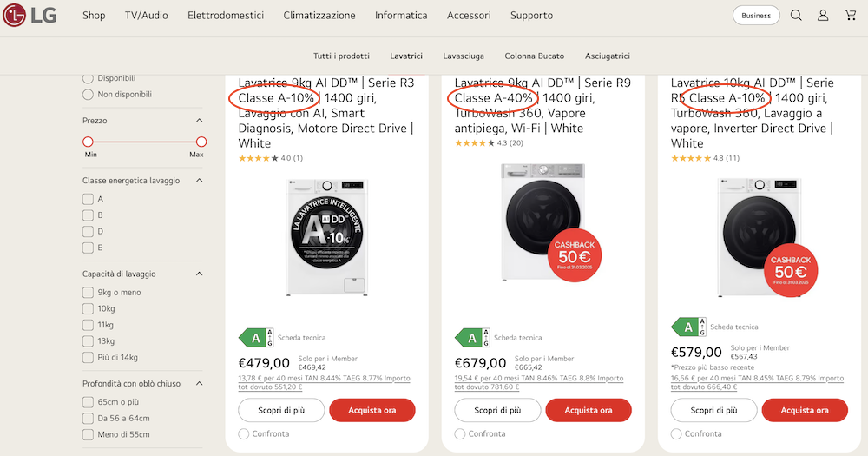Click the LG logo icon
The image size is (868, 456).
(x=16, y=15)
